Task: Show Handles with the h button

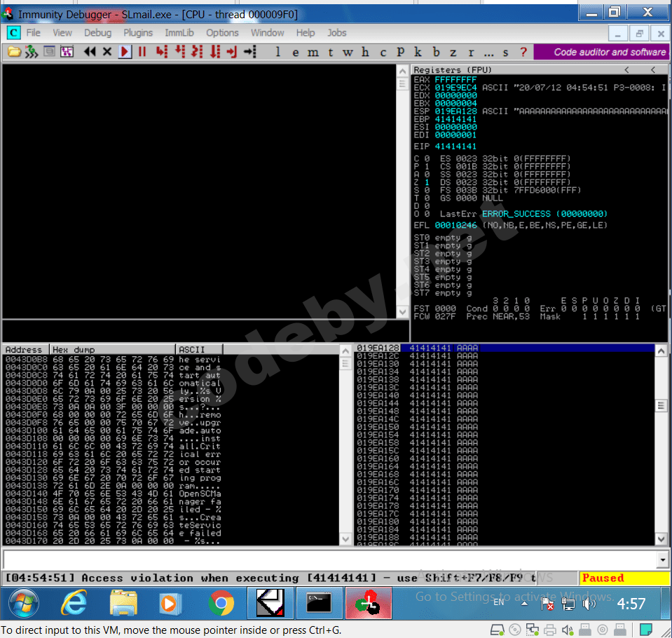Action: pyautogui.click(x=365, y=52)
